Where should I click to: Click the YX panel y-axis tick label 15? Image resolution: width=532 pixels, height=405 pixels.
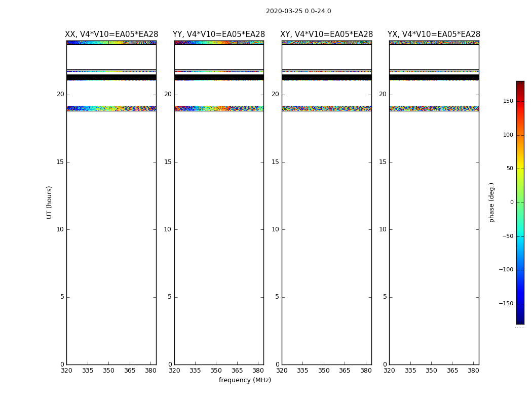[383, 162]
